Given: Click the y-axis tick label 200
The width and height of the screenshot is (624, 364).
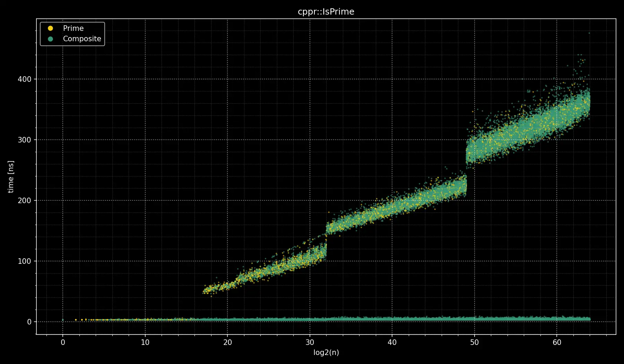Looking at the screenshot, I should pos(24,200).
